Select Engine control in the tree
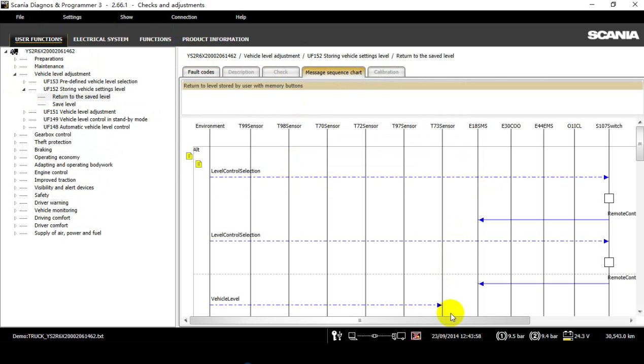Viewport: 644px width, 364px height. 51,173
